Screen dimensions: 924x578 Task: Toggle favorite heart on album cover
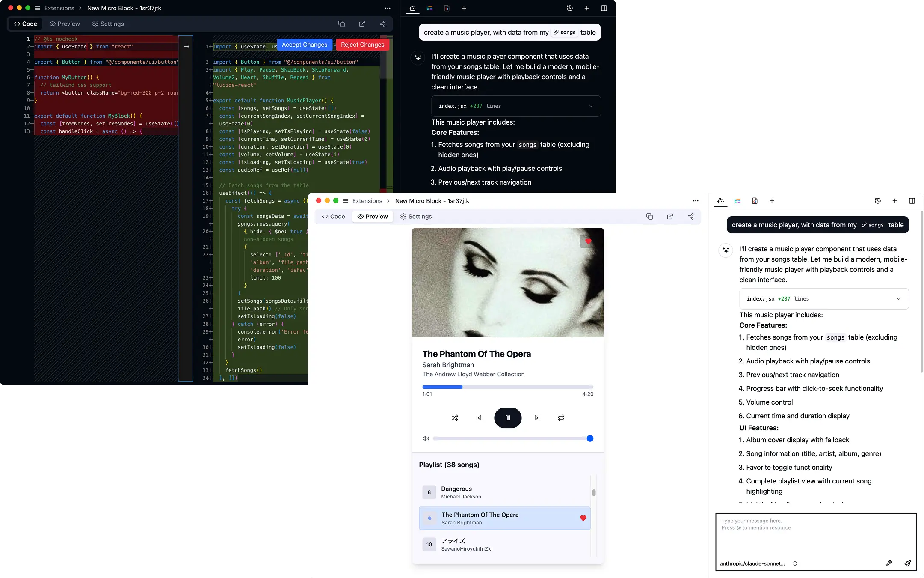588,241
